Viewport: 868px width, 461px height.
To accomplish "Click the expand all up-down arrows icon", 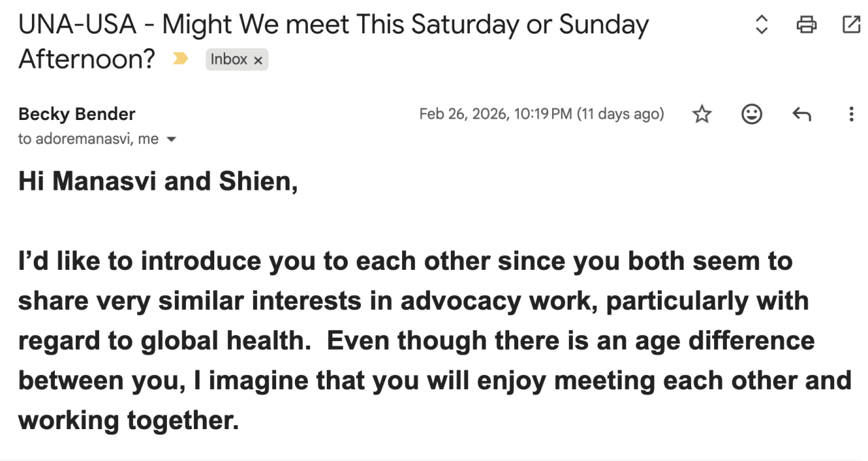I will click(x=762, y=25).
